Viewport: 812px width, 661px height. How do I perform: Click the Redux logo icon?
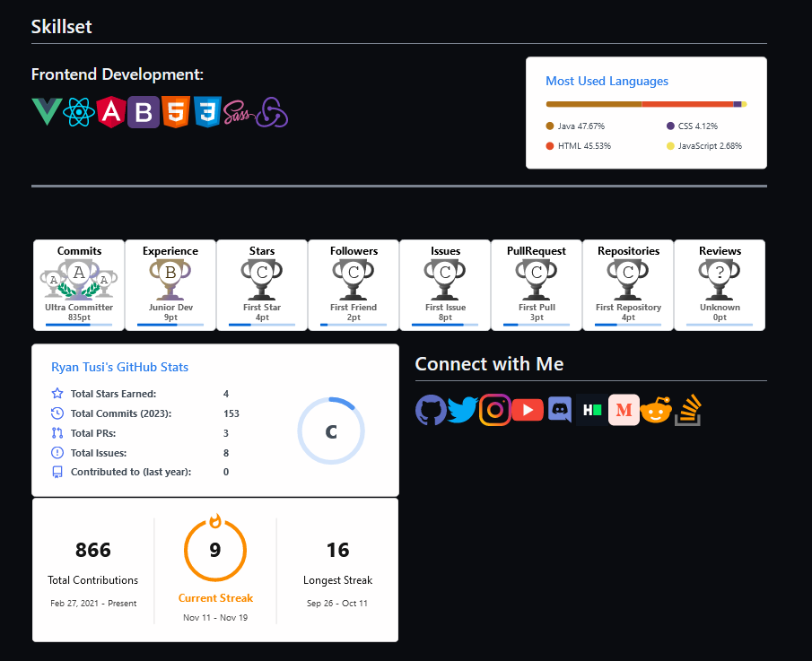(273, 112)
